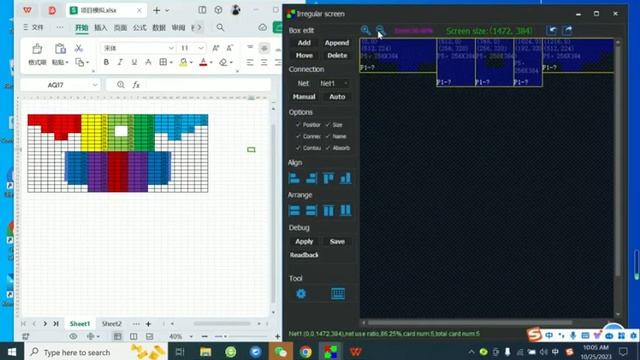Click the Delete box button
Screen dimensions: 640x360
(337, 55)
